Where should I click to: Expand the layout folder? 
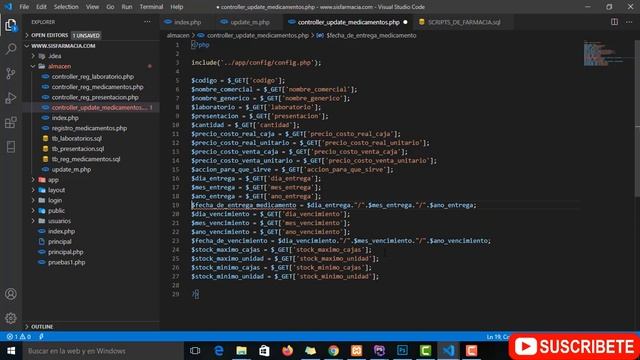[x=56, y=190]
